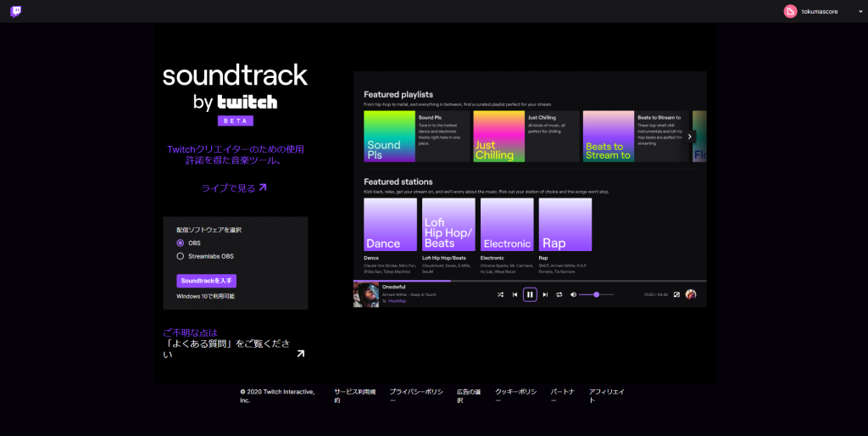Toggle repeat in the music player

click(559, 294)
